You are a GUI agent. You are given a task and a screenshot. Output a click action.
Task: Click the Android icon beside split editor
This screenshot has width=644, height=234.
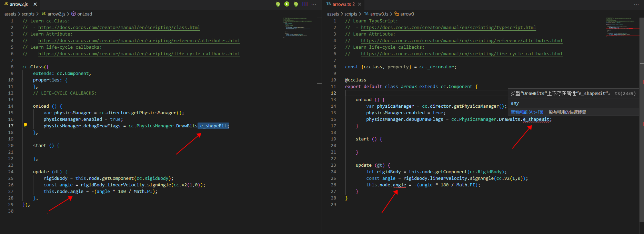tap(296, 4)
